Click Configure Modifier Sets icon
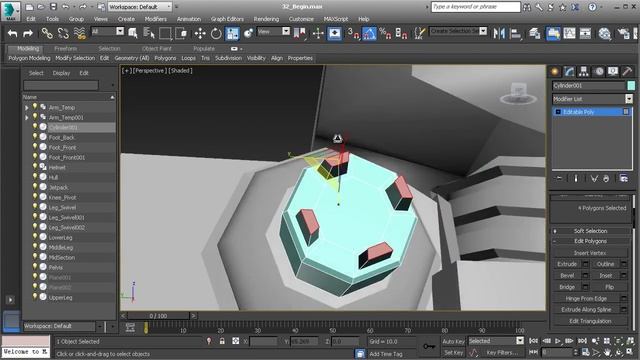 [623, 178]
